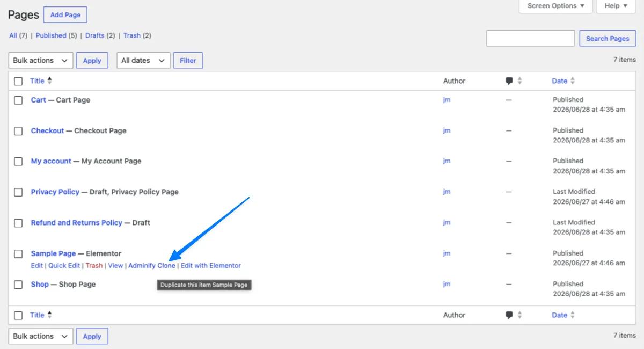
Task: Open Refund and Returns Policy page link
Action: click(77, 223)
